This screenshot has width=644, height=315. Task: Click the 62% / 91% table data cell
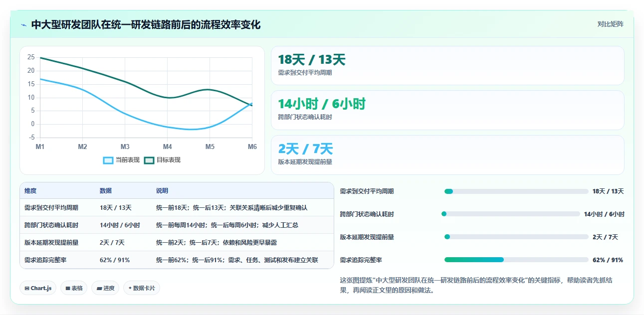[x=115, y=260]
